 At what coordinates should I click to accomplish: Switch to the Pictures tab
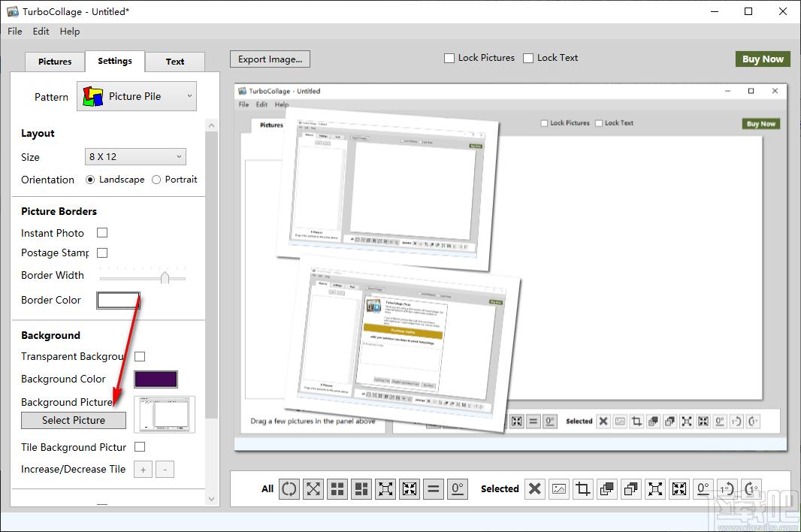(x=55, y=62)
